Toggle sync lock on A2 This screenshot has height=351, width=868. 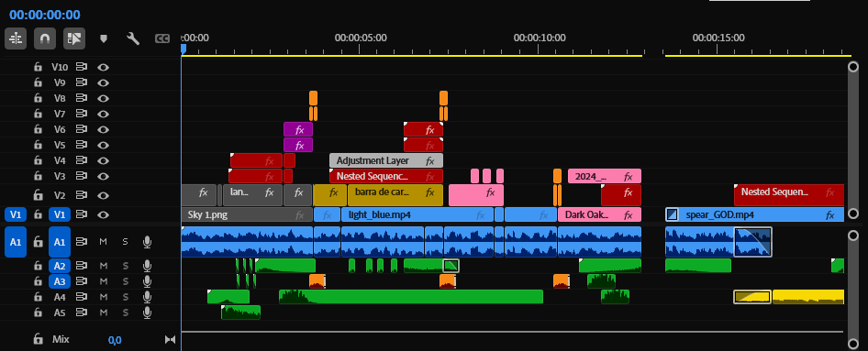[x=82, y=266]
